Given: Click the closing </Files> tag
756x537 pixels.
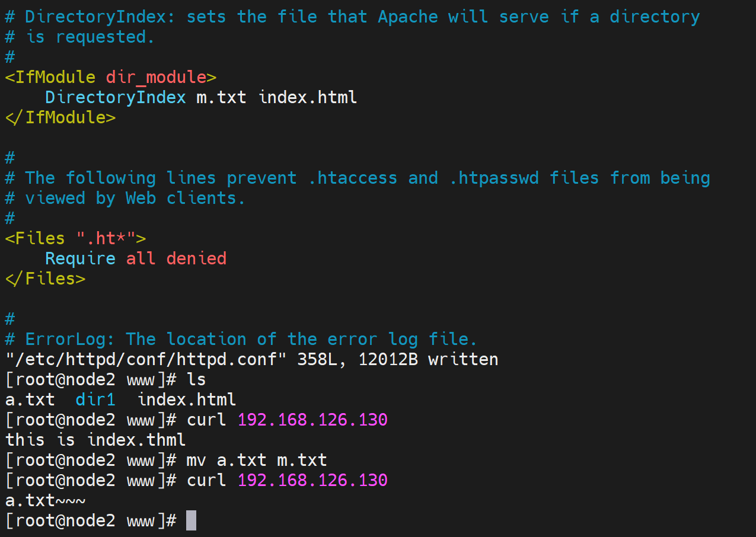Looking at the screenshot, I should tap(45, 279).
